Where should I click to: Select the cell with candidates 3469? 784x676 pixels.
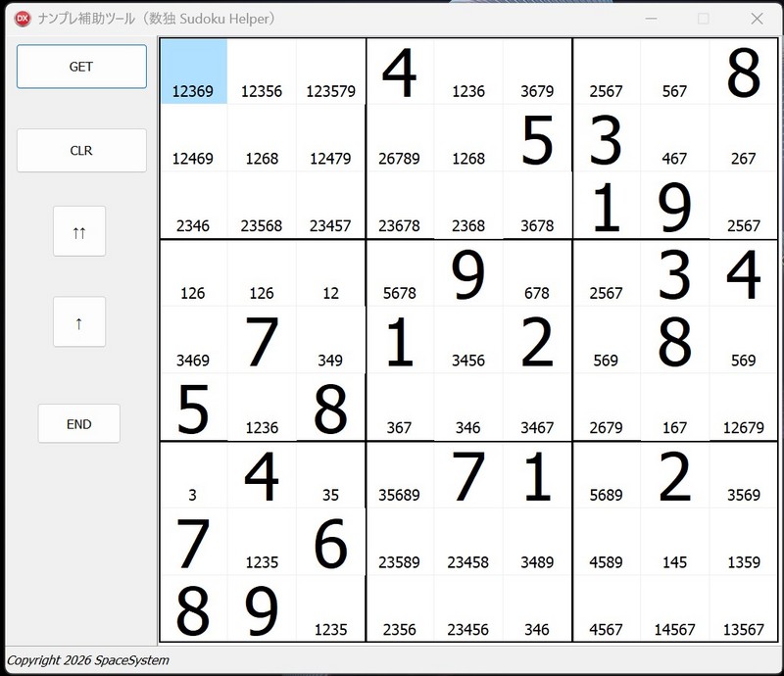click(193, 340)
